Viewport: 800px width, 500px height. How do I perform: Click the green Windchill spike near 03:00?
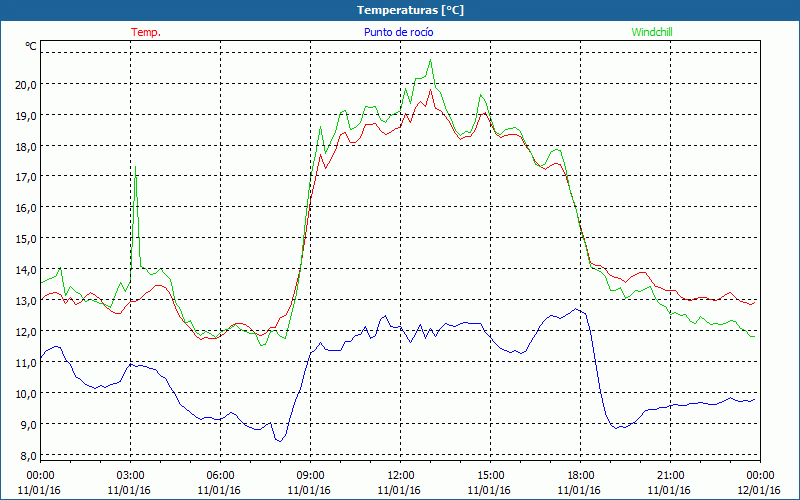(135, 167)
